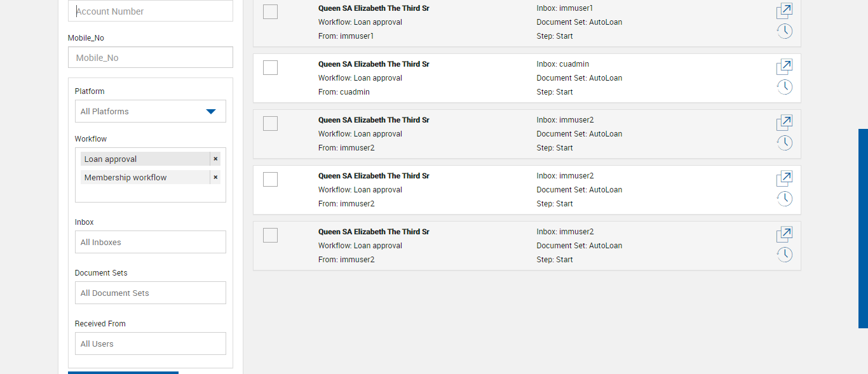The width and height of the screenshot is (868, 374).
Task: View history for the immuser1 inbox item
Action: pyautogui.click(x=785, y=31)
